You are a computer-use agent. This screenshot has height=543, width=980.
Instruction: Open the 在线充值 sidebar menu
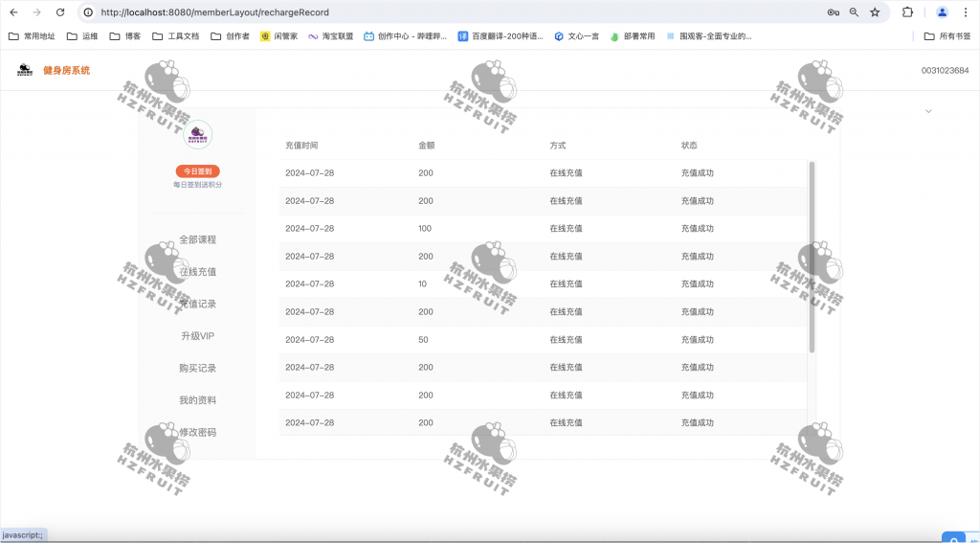[197, 272]
